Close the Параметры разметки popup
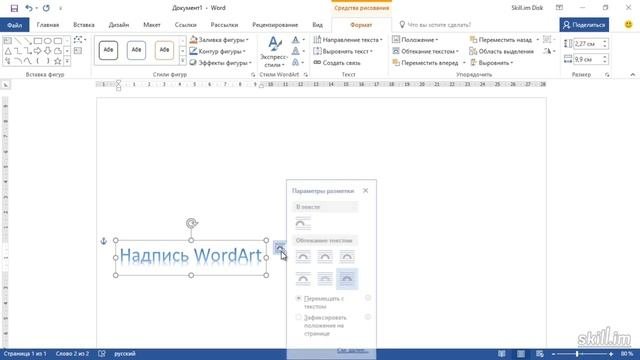The height and width of the screenshot is (360, 640). coord(365,191)
